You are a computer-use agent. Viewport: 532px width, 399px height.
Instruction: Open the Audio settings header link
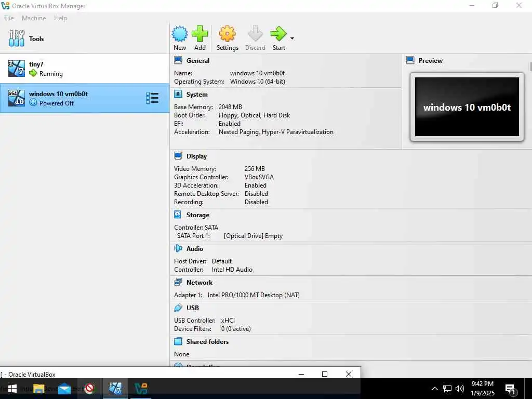point(195,249)
